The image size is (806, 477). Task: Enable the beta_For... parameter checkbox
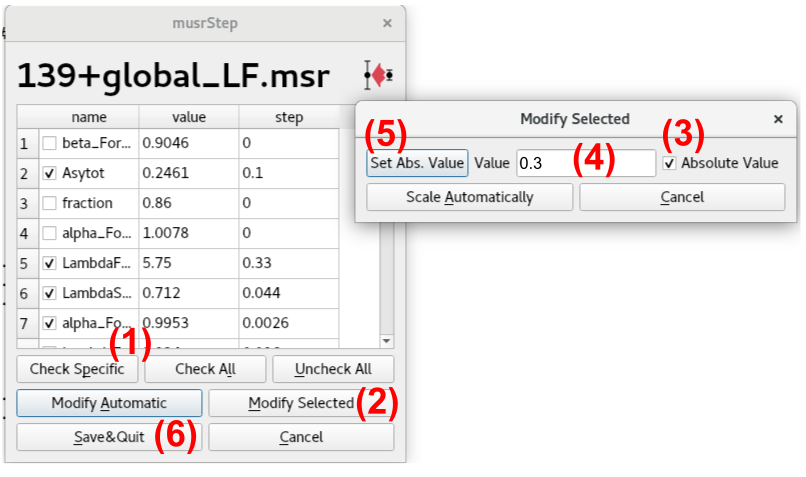[x=49, y=143]
